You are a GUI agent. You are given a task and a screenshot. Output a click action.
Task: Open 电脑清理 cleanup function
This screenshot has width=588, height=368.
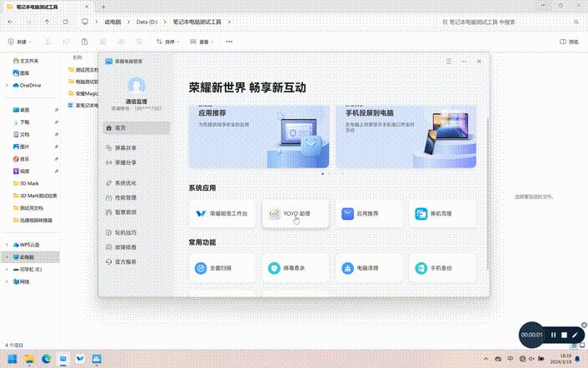pos(369,268)
